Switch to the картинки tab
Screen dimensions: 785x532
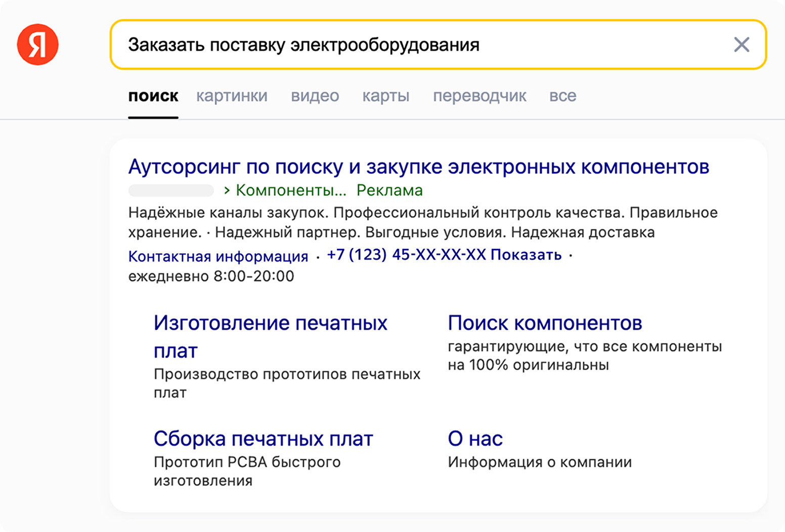[x=232, y=96]
